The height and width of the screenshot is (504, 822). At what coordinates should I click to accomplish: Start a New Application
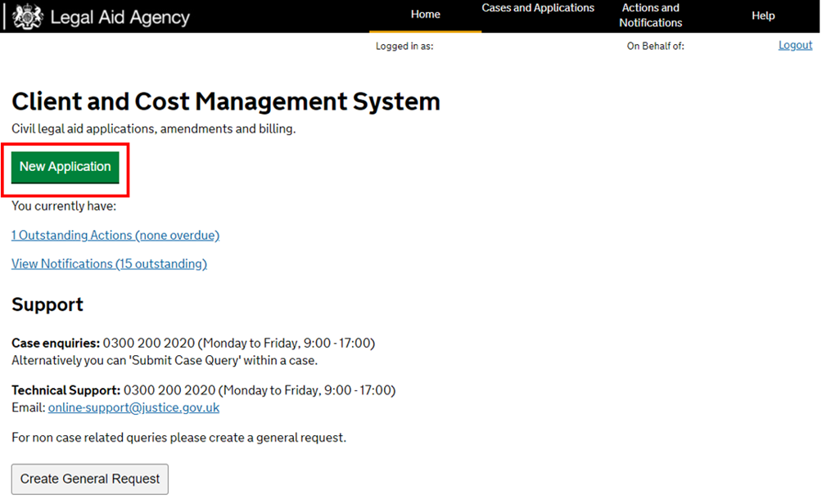(65, 167)
